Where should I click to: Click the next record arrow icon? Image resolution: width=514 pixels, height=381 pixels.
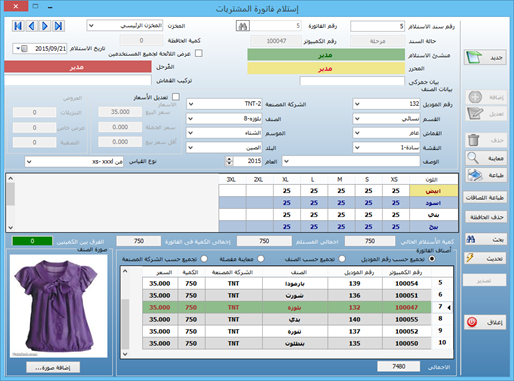click(45, 26)
